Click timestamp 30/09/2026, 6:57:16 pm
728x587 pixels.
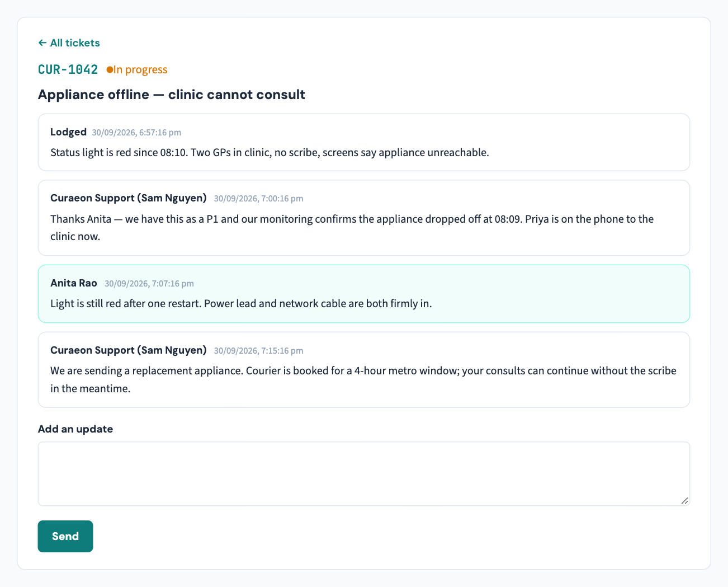pyautogui.click(x=136, y=133)
